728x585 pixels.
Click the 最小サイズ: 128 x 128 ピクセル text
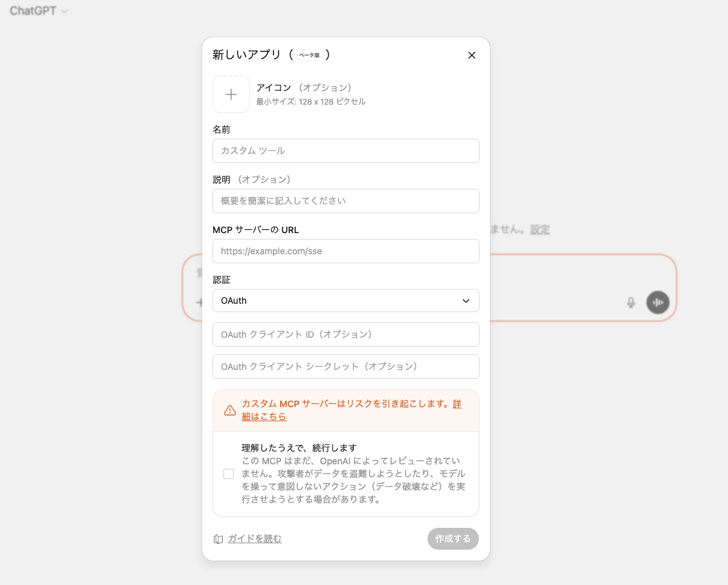(x=311, y=101)
